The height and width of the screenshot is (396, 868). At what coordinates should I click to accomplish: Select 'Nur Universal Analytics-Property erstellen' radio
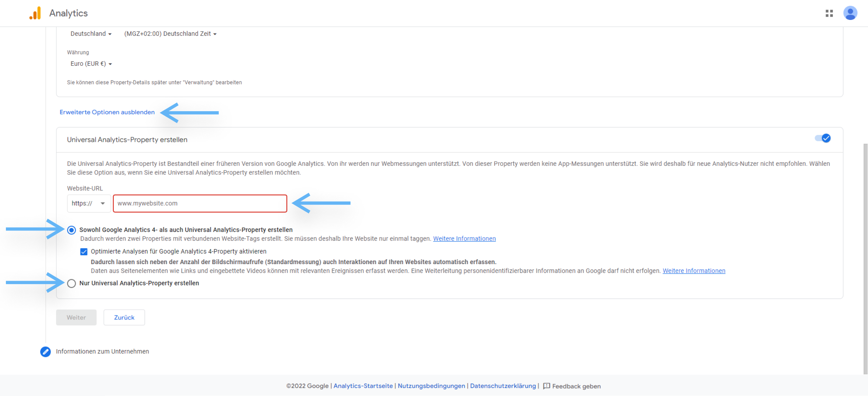(x=72, y=283)
